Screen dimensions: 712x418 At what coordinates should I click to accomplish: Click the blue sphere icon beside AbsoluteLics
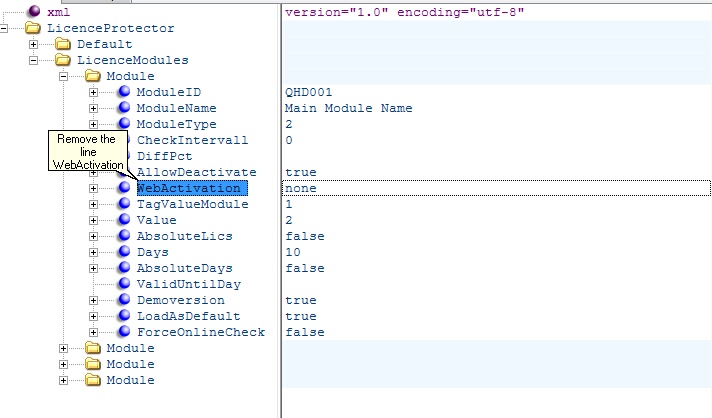[124, 235]
